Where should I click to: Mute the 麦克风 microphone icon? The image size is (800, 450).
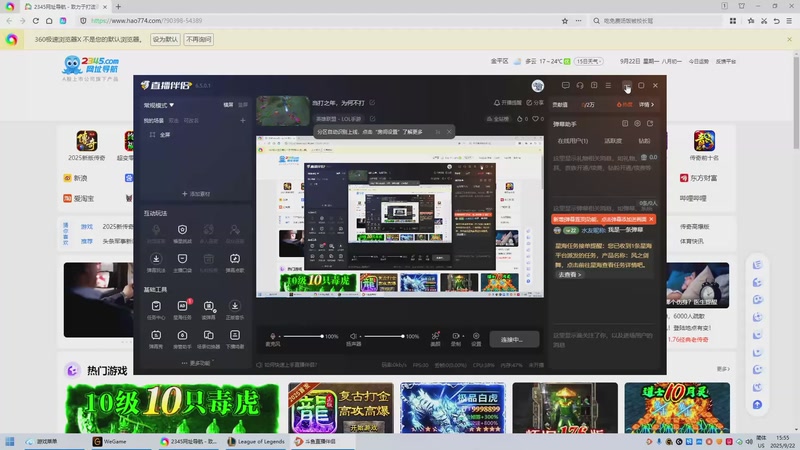(x=272, y=336)
